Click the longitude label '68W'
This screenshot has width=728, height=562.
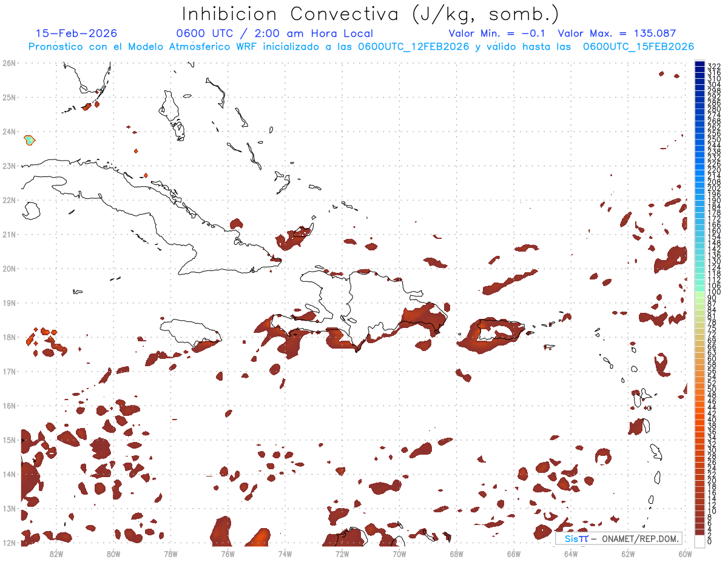(x=457, y=553)
